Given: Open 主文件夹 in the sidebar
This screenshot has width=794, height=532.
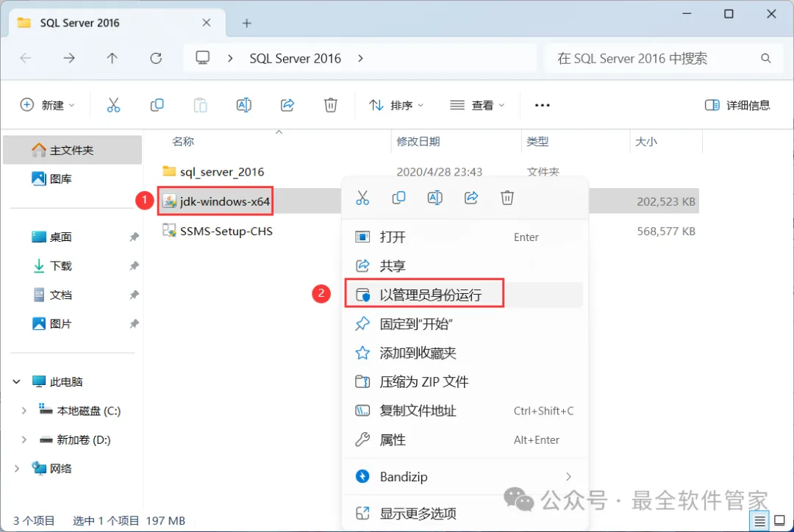Looking at the screenshot, I should [72, 150].
